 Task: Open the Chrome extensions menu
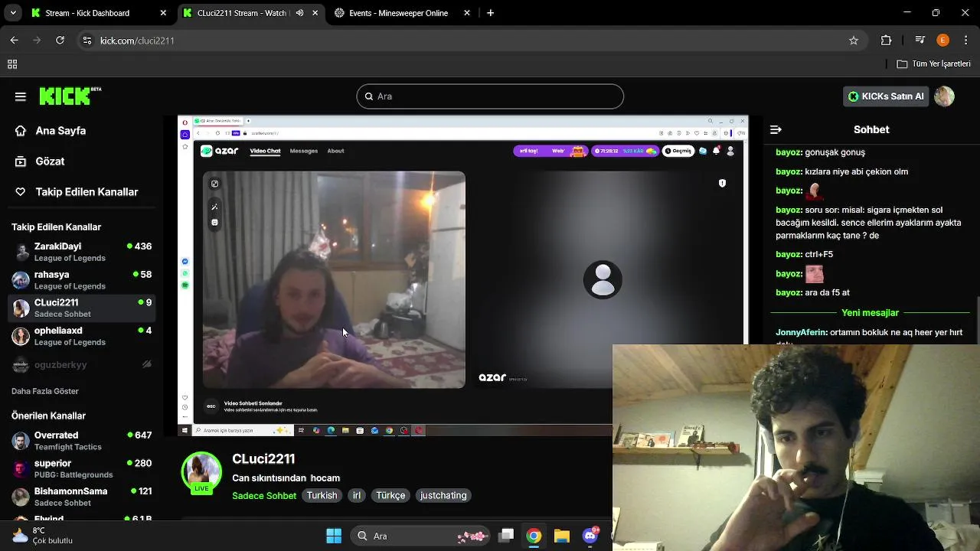pos(887,41)
